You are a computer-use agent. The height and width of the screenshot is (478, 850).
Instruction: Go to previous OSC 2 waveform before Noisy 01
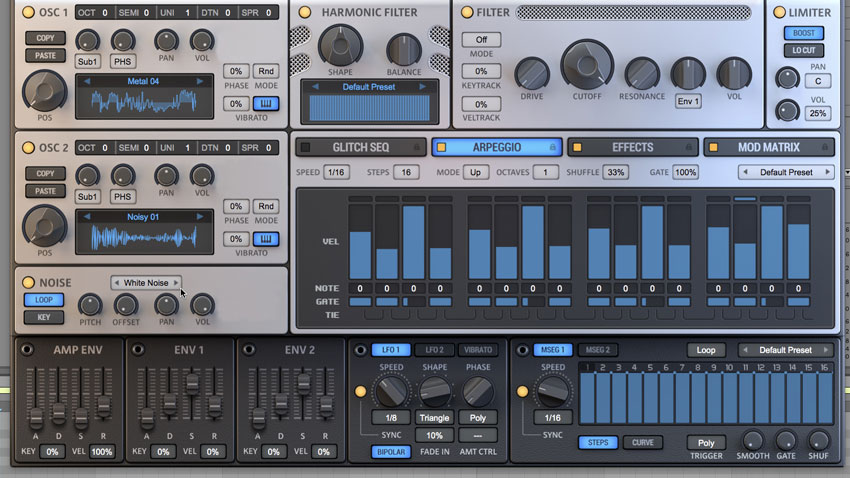tap(87, 217)
